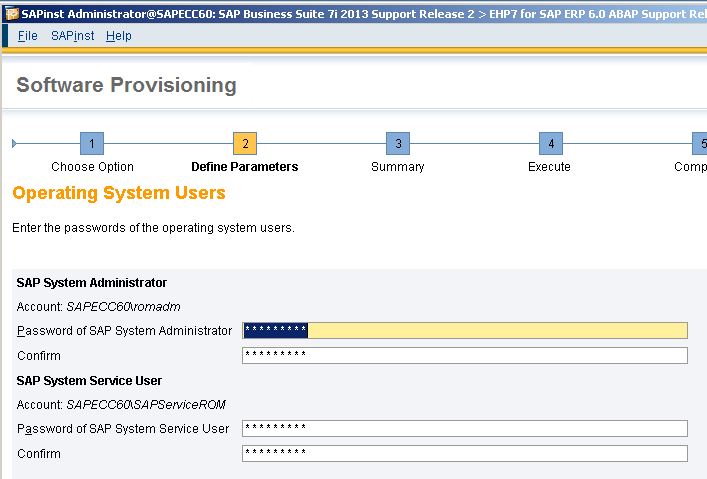
Task: Select step 4 Execute box
Action: click(x=551, y=143)
